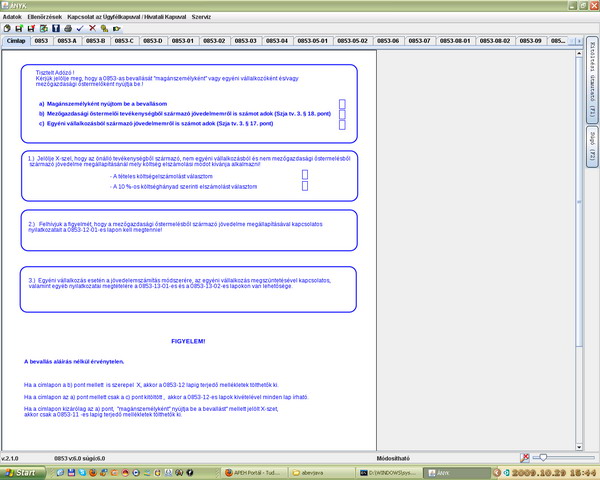Click the red zoom icon in status bar
Viewport: 600px width, 480px height.
click(526, 457)
